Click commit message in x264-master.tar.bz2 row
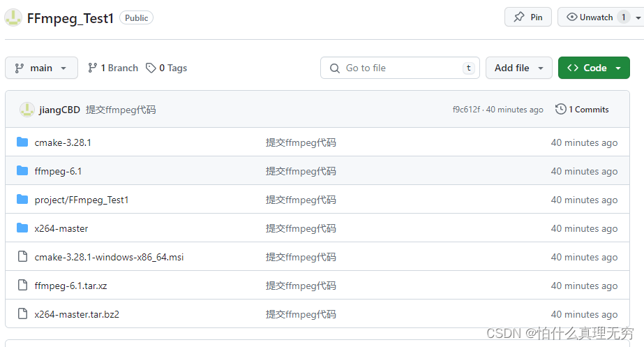644x347 pixels. coord(301,314)
